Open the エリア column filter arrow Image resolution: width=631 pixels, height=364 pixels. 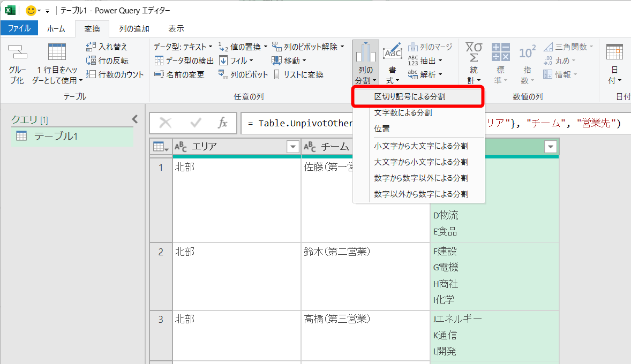pos(292,147)
